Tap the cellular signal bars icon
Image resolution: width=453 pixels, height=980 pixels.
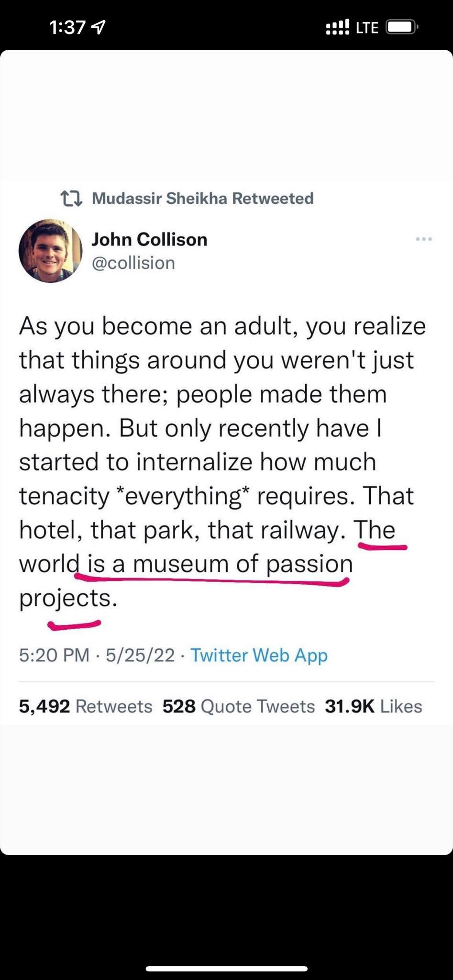[x=338, y=27]
